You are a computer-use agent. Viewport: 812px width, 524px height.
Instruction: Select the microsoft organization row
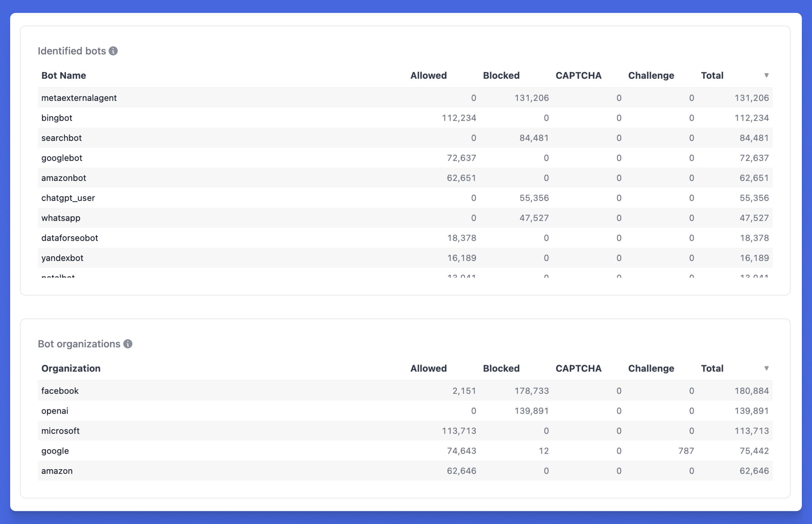[60, 431]
